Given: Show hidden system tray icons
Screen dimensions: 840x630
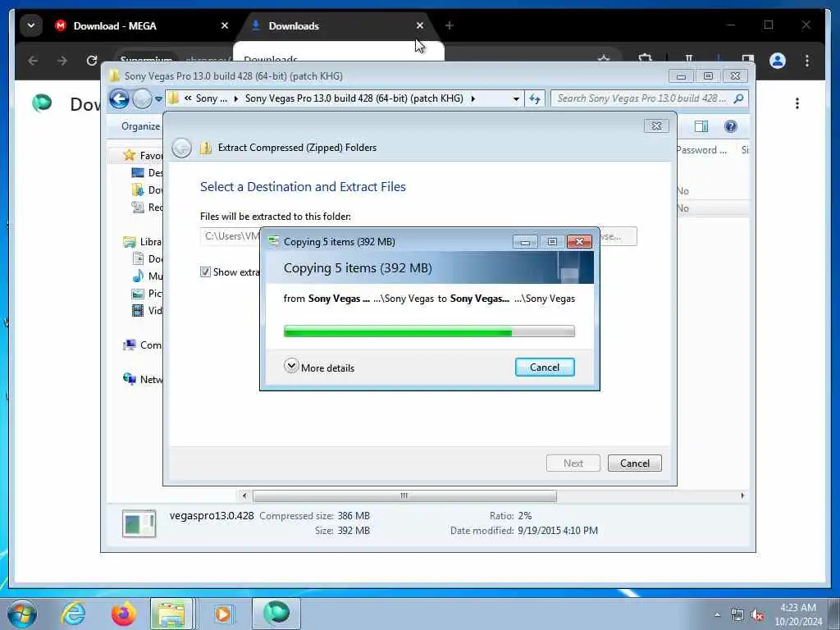Looking at the screenshot, I should 717,614.
